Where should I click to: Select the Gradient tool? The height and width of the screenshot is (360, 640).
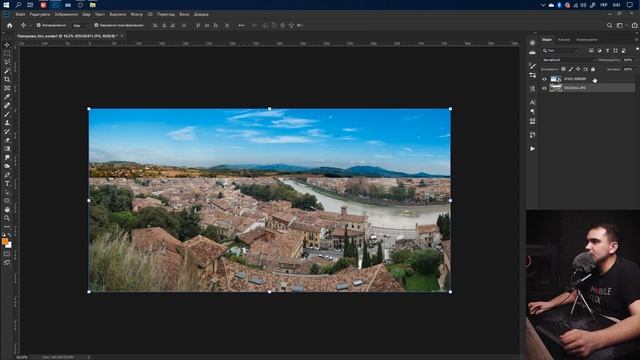[7, 149]
